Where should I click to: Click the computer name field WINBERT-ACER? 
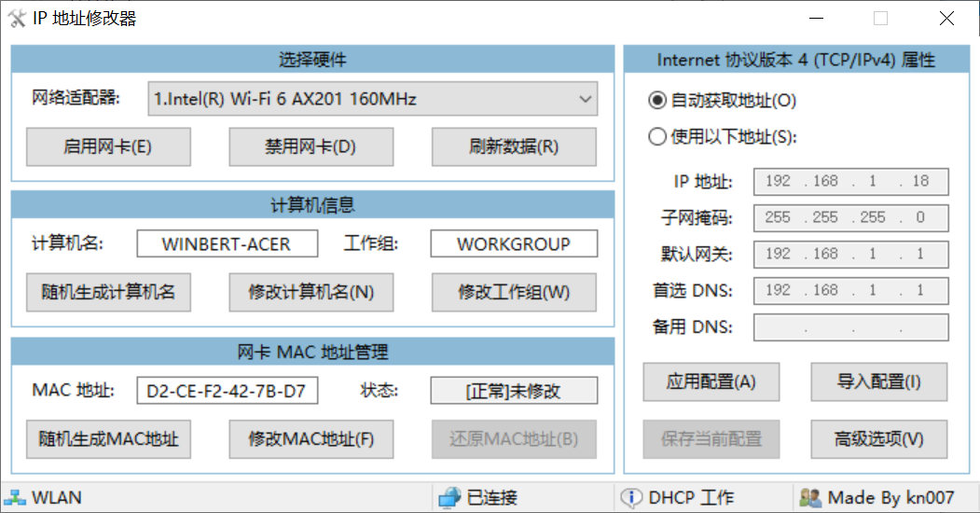click(227, 243)
